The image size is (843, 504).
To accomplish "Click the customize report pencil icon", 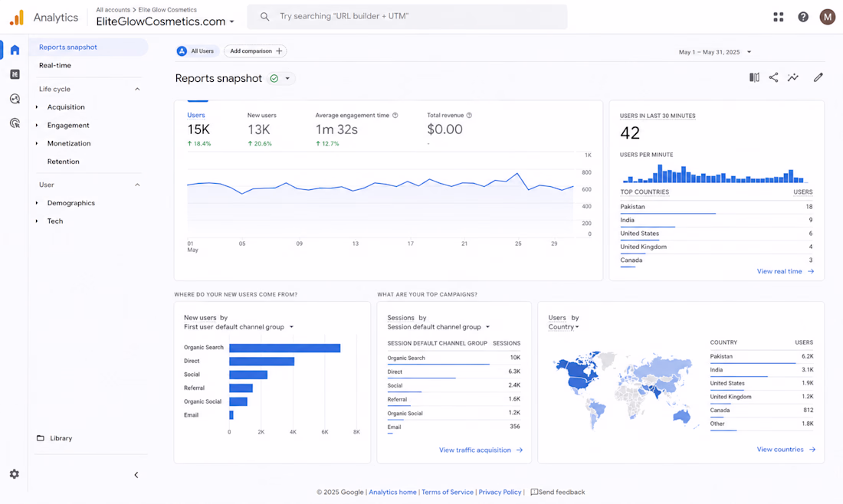I will click(818, 77).
